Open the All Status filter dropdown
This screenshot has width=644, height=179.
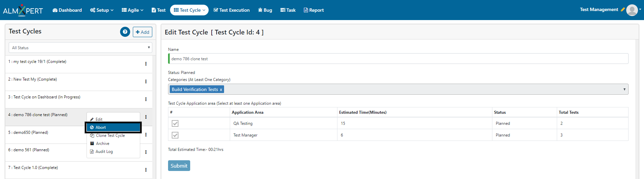pos(80,48)
